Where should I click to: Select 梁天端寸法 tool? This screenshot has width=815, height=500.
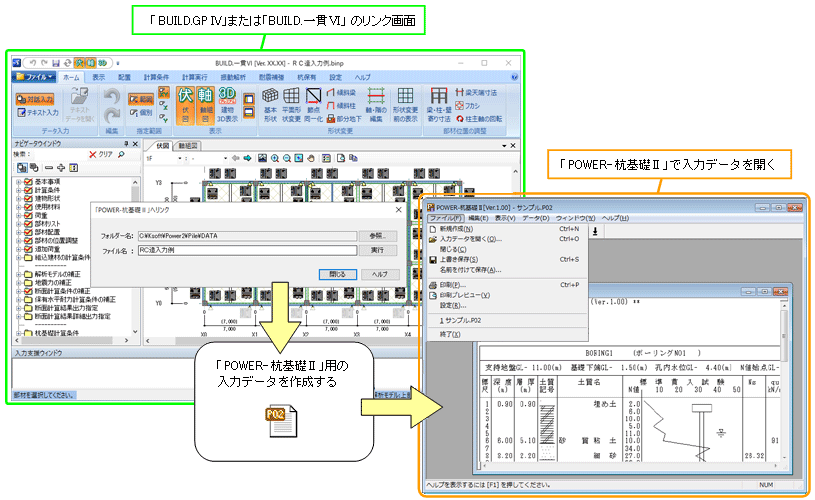point(476,93)
